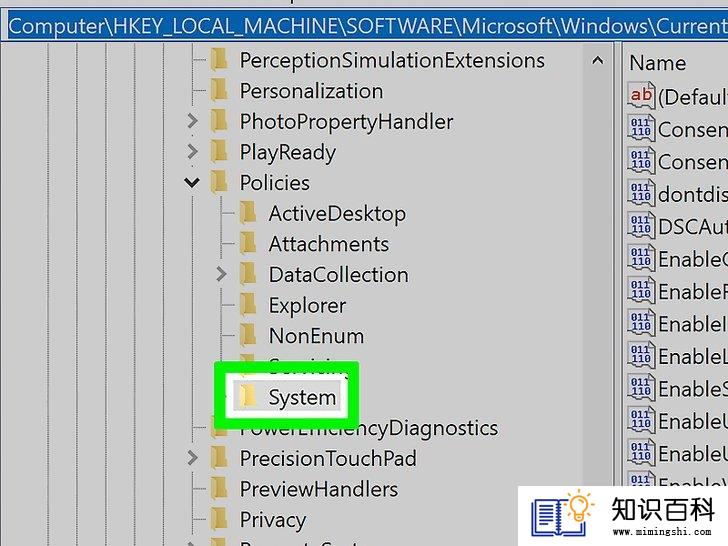Image resolution: width=728 pixels, height=546 pixels.
Task: Select the PlayReady registry key
Action: tap(287, 153)
